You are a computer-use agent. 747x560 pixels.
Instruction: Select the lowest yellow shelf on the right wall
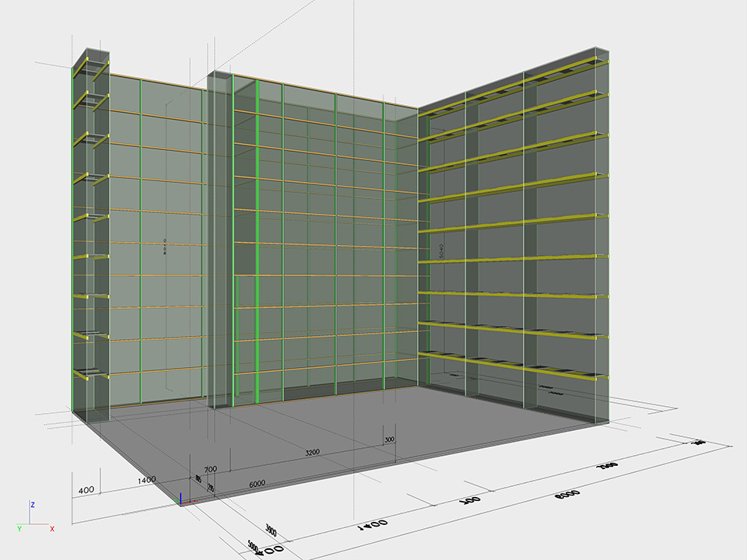514,364
